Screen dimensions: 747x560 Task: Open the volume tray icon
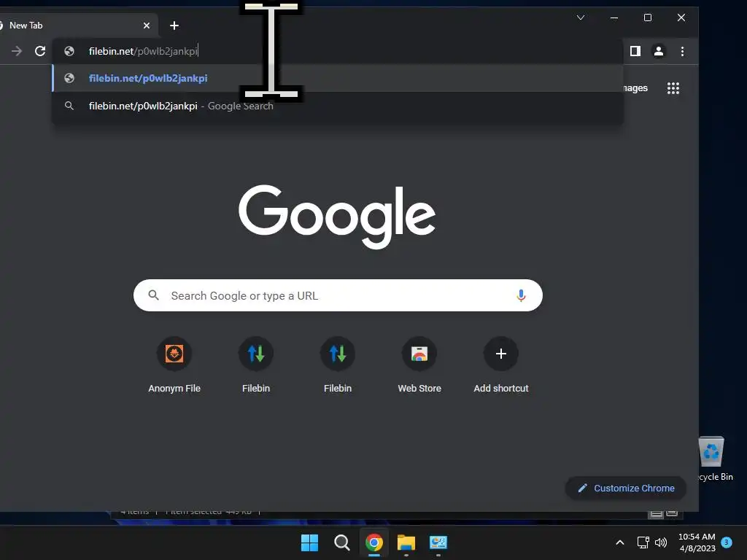[x=661, y=542]
